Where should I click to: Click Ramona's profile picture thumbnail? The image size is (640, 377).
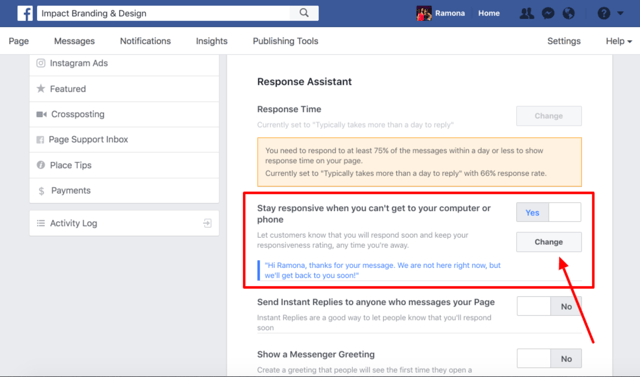pos(424,13)
